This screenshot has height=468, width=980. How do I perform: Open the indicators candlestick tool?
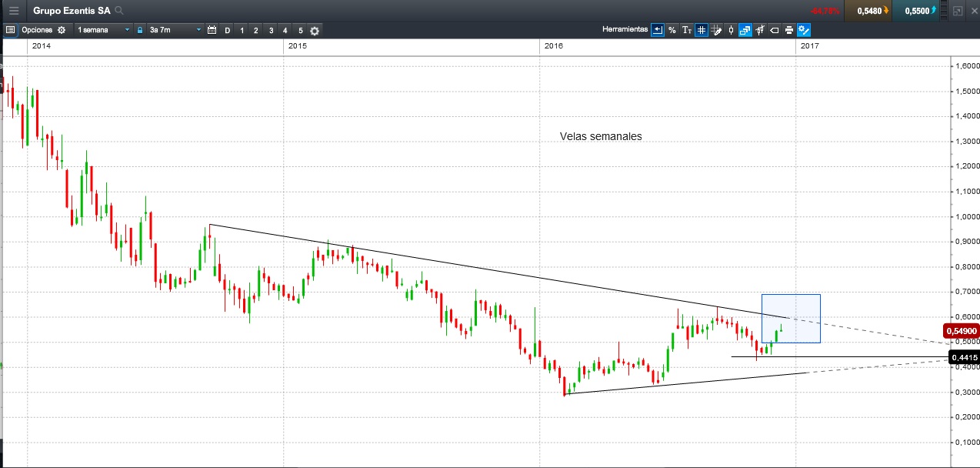tap(759, 30)
